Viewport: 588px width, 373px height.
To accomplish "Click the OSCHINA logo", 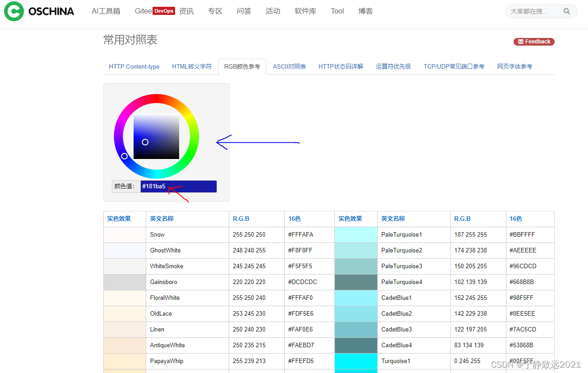I will tap(39, 11).
